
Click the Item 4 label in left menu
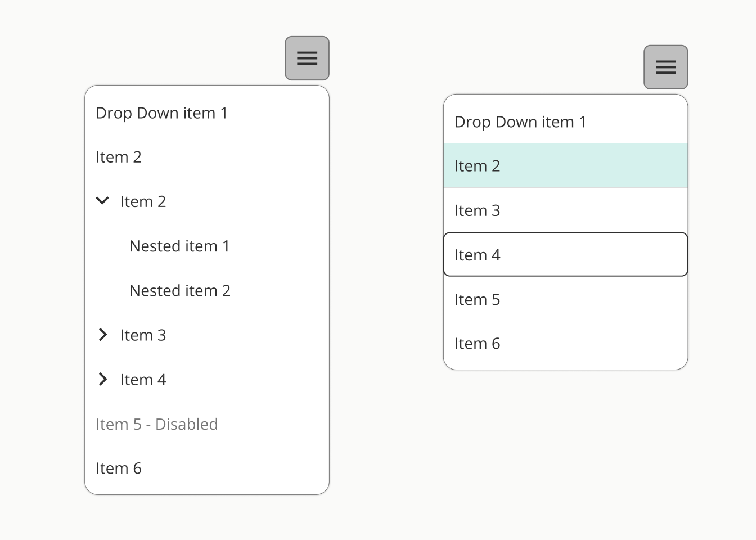coord(143,380)
